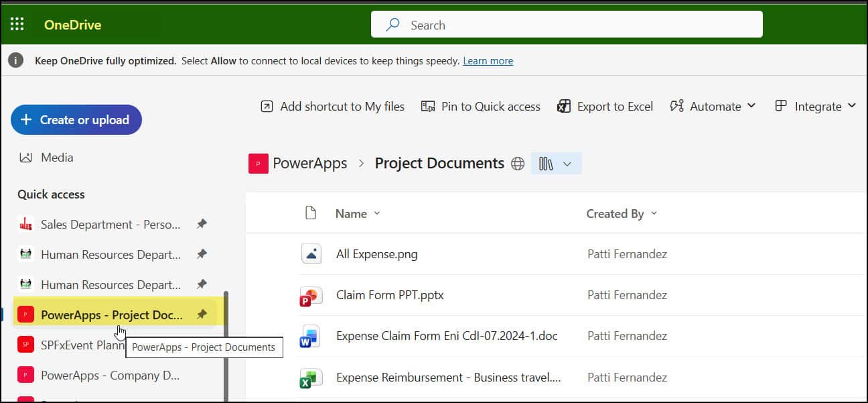Open the Claim Form PPT.pptx file
The image size is (868, 403).
(390, 295)
